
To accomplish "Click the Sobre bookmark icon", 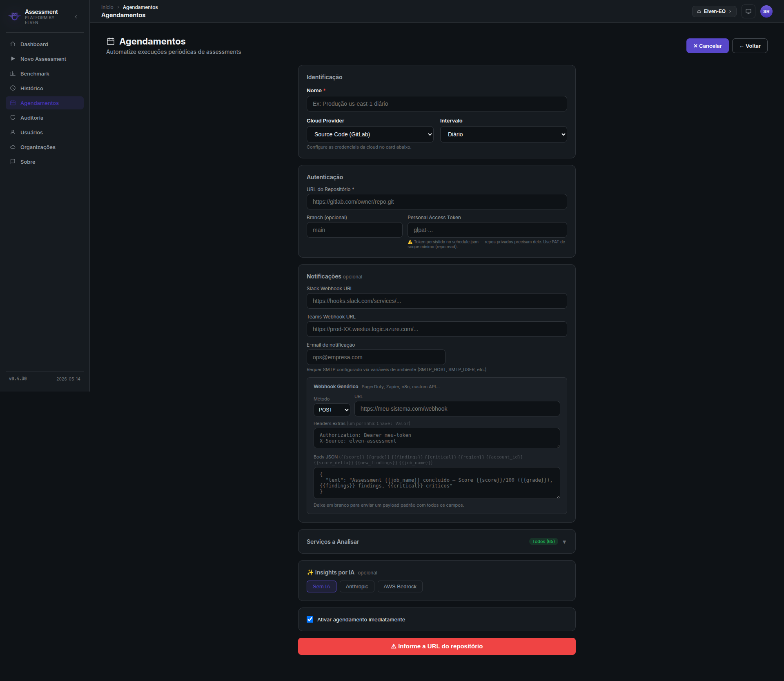I will click(x=13, y=162).
